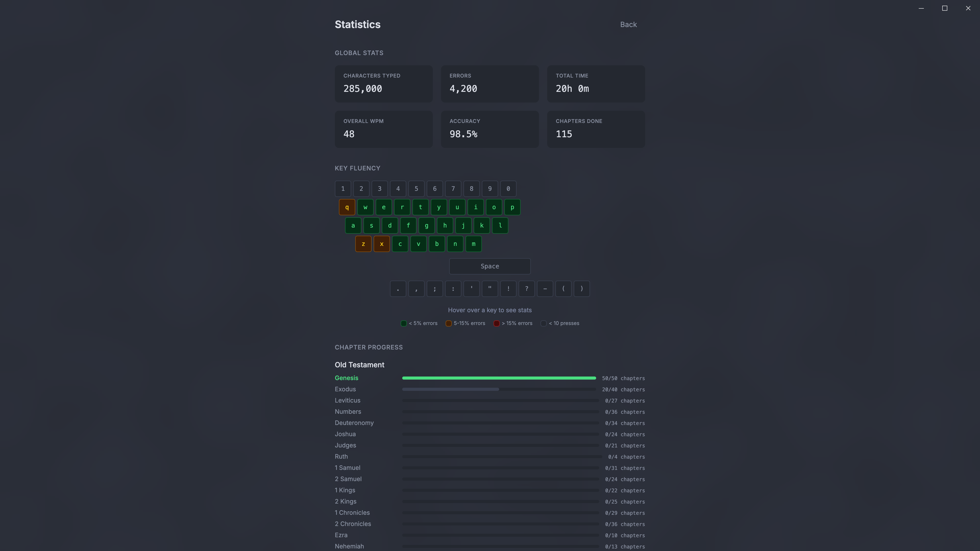The image size is (980, 551).
Task: Click the exclamation mark key
Action: (x=508, y=289)
